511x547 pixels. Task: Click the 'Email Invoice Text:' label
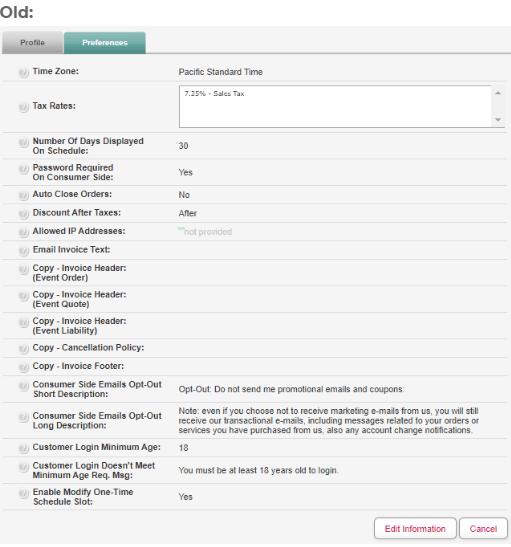tap(72, 249)
